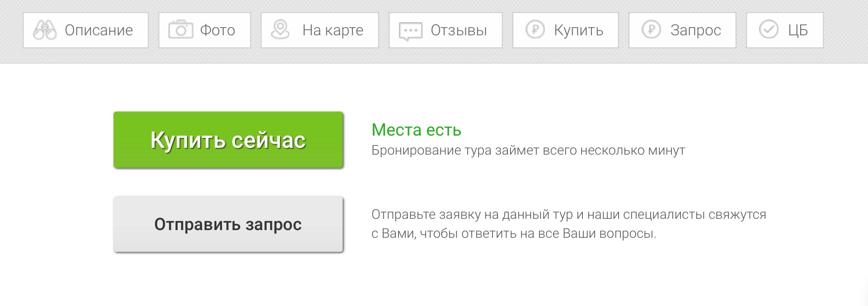Viewport: 868px width, 306px height.
Task: Click the green Места есть status text
Action: click(416, 130)
